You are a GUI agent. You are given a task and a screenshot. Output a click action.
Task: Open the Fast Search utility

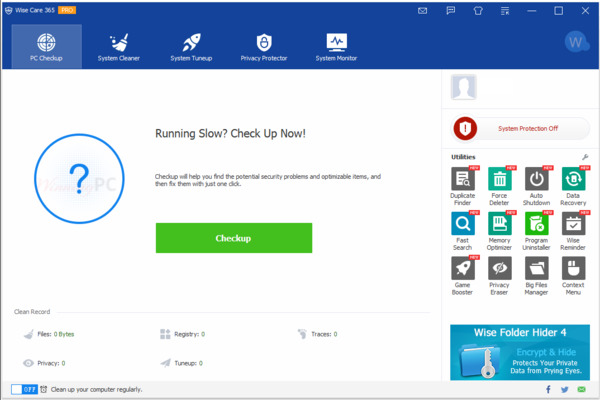[x=463, y=231]
